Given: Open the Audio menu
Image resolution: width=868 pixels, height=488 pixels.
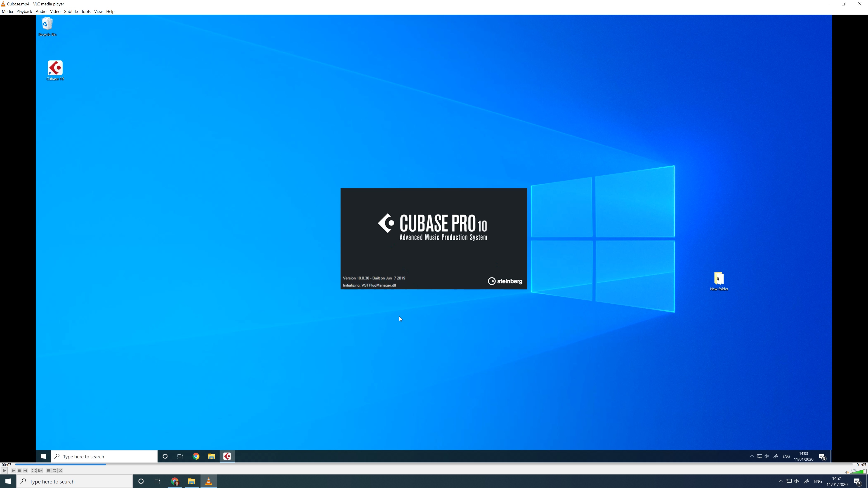Looking at the screenshot, I should point(41,12).
